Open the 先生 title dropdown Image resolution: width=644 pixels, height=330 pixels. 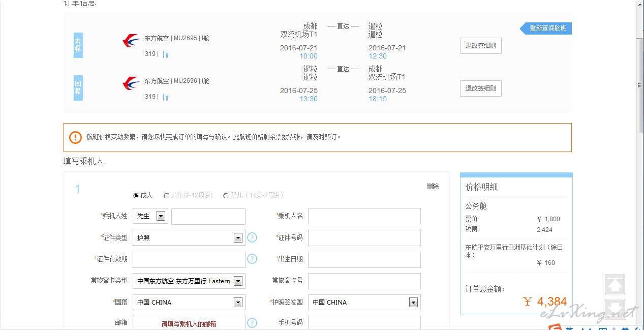(x=150, y=216)
